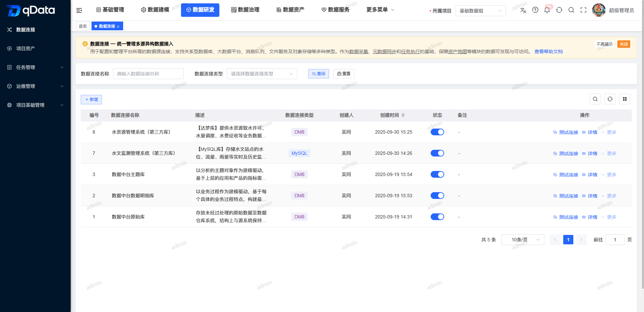View details of 水资源管理系统 row

click(x=589, y=132)
